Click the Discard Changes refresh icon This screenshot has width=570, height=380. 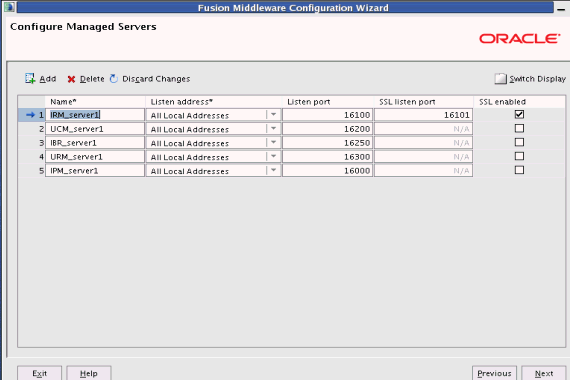tap(114, 79)
